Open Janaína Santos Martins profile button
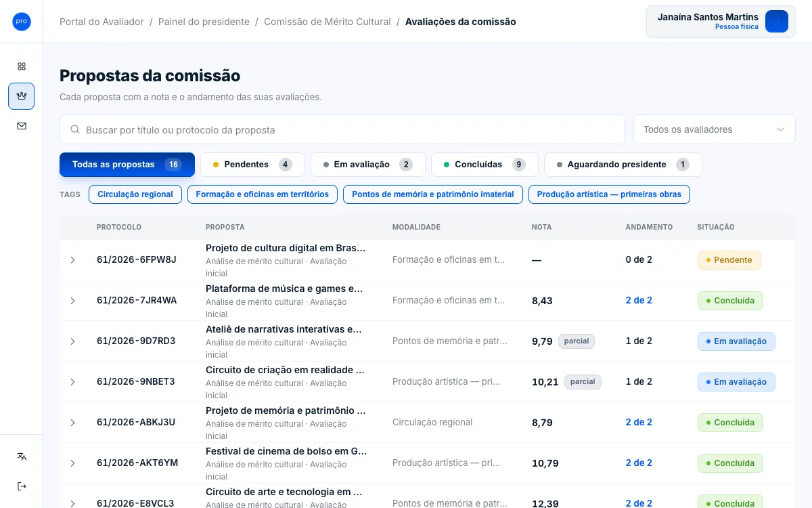 pos(721,22)
